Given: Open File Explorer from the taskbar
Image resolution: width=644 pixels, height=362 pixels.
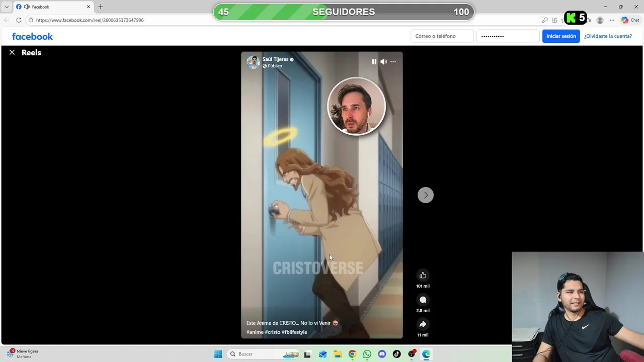Looking at the screenshot, I should pos(338,354).
